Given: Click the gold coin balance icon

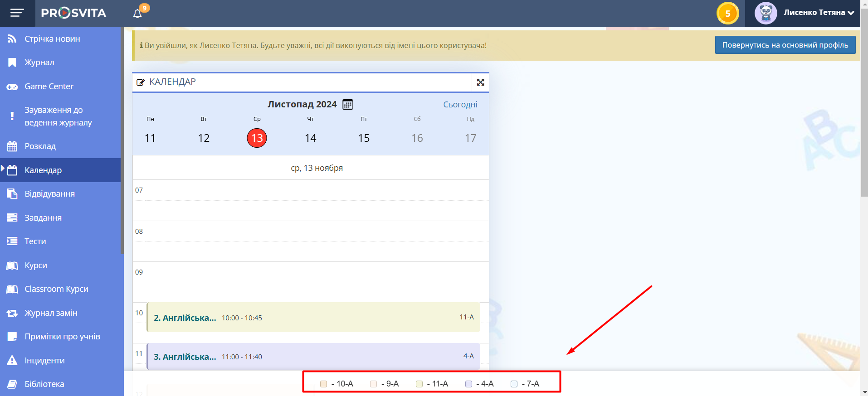Looking at the screenshot, I should [x=727, y=13].
